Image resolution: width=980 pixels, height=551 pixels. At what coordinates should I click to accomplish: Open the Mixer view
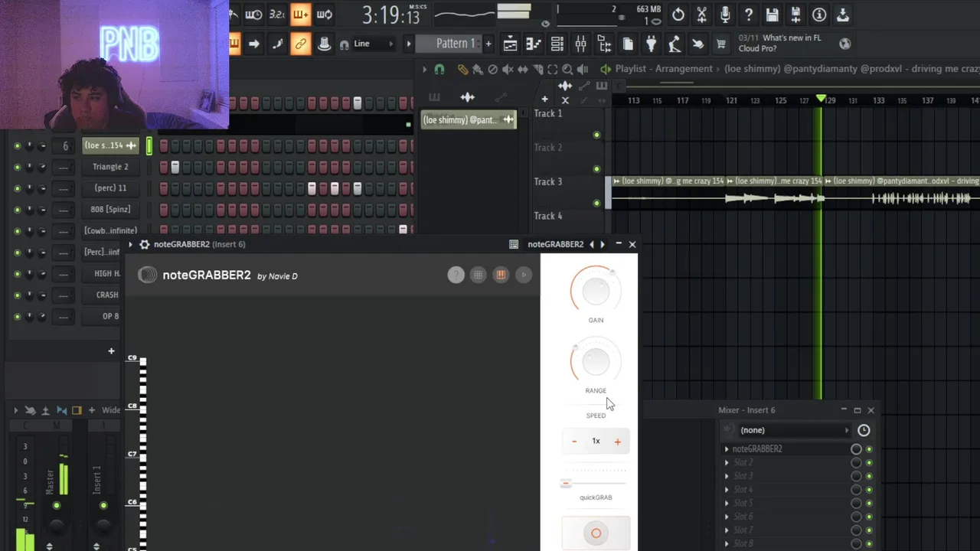pos(581,44)
